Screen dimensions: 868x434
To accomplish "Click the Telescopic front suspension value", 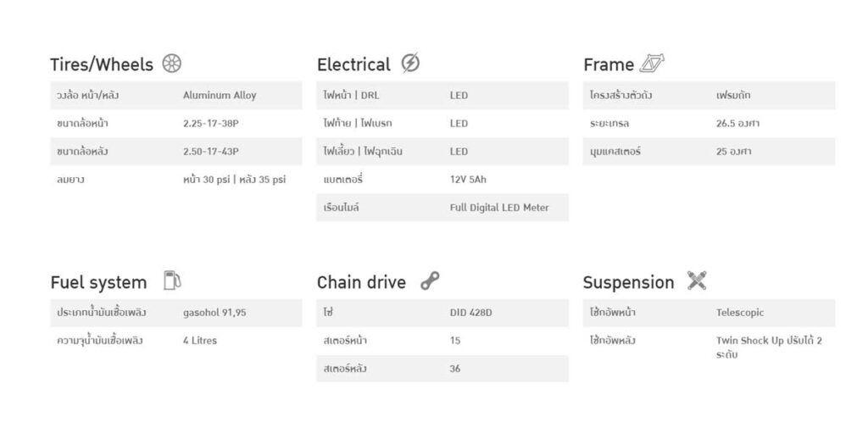I will coord(739,313).
